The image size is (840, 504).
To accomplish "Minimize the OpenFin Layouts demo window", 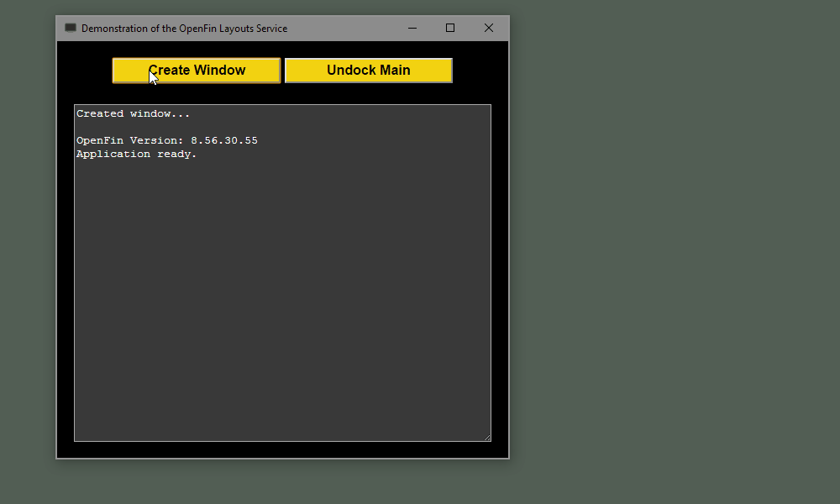I will (412, 28).
